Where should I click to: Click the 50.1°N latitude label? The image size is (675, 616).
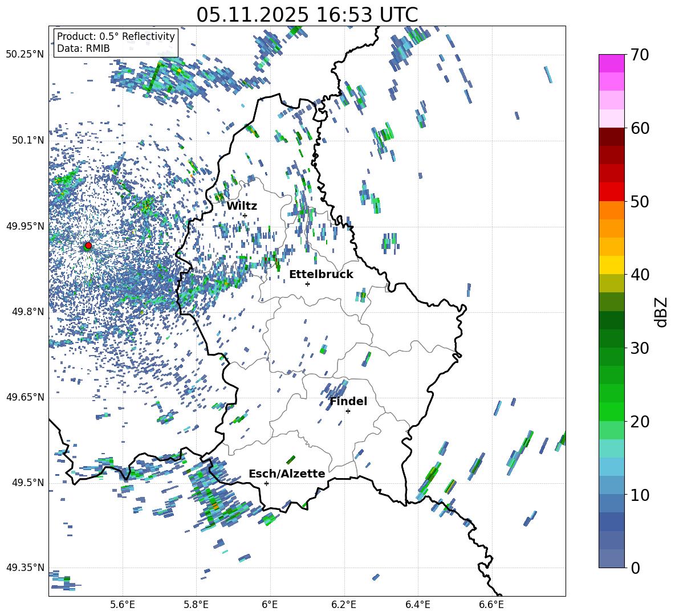[x=29, y=140]
